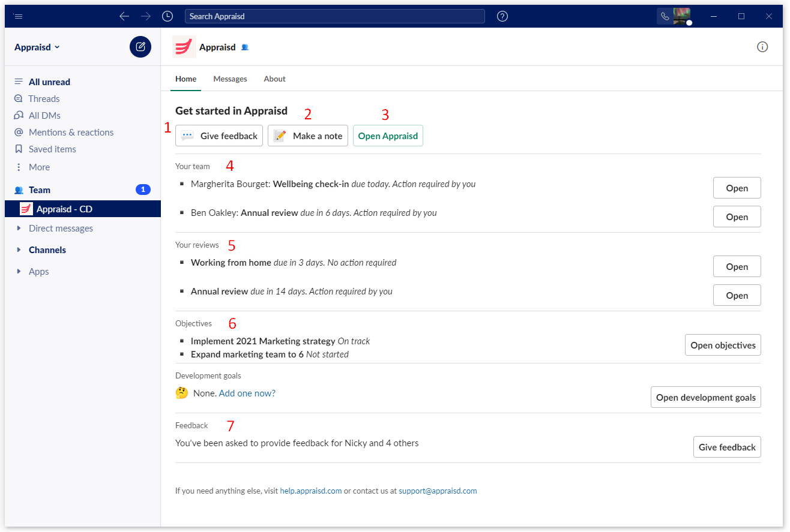Open Margherita Bourget's Wellbeing check-in

737,188
